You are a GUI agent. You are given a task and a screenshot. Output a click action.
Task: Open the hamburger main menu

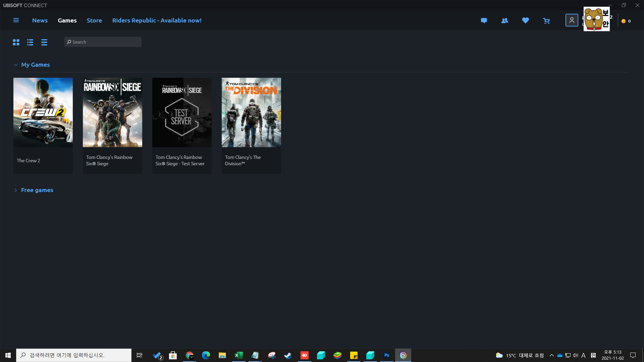tap(16, 20)
